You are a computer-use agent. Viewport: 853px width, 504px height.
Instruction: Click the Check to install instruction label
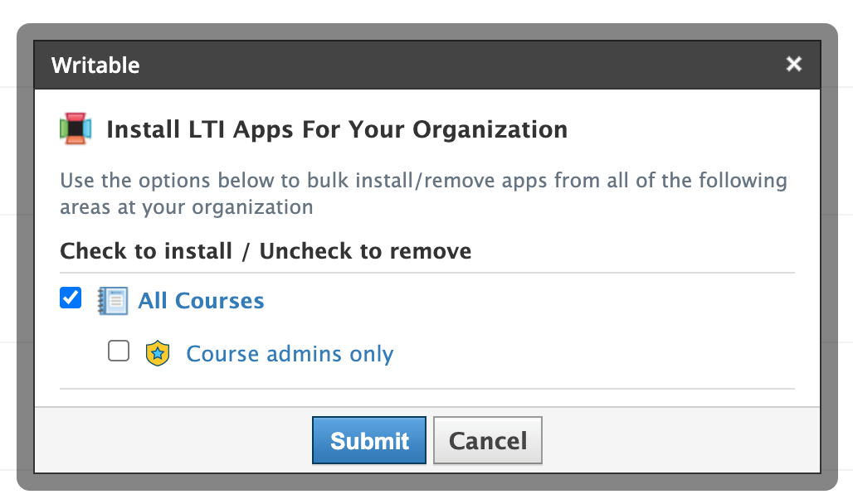(265, 251)
